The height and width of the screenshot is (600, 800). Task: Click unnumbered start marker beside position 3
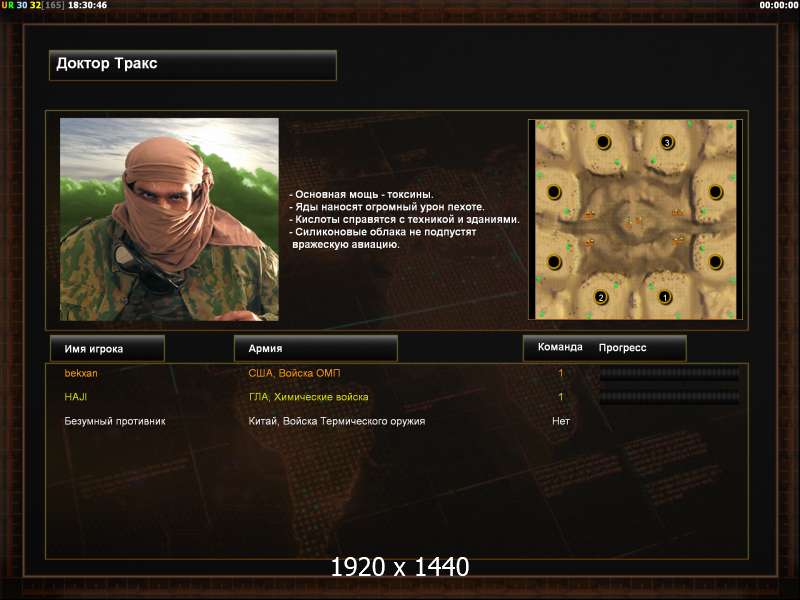pos(604,142)
